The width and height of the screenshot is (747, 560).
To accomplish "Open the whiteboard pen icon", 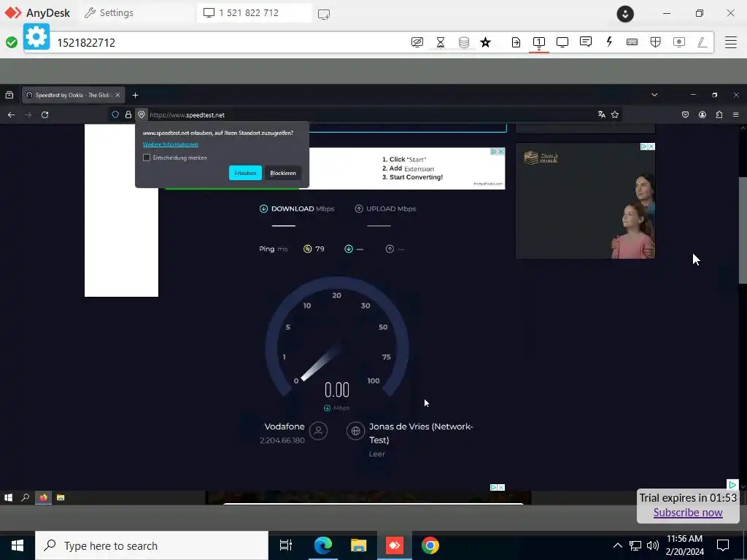I will tap(702, 42).
